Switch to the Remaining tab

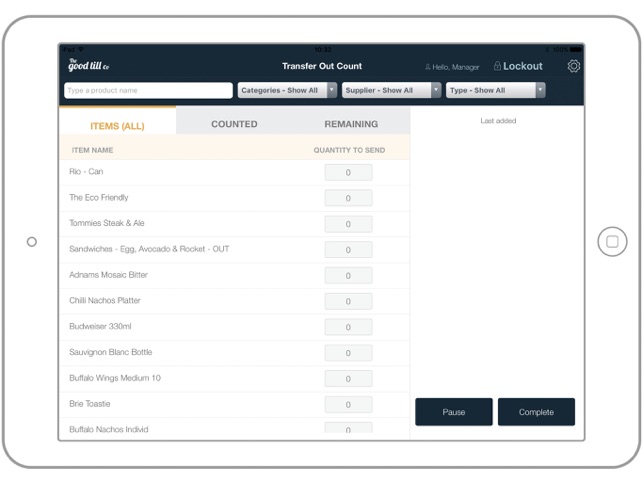click(351, 124)
